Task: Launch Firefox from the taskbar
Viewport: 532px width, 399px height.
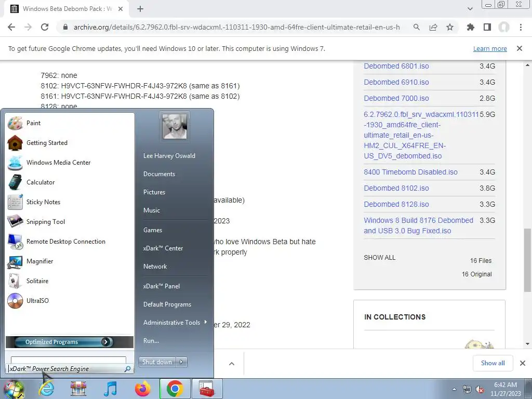Action: click(x=142, y=389)
